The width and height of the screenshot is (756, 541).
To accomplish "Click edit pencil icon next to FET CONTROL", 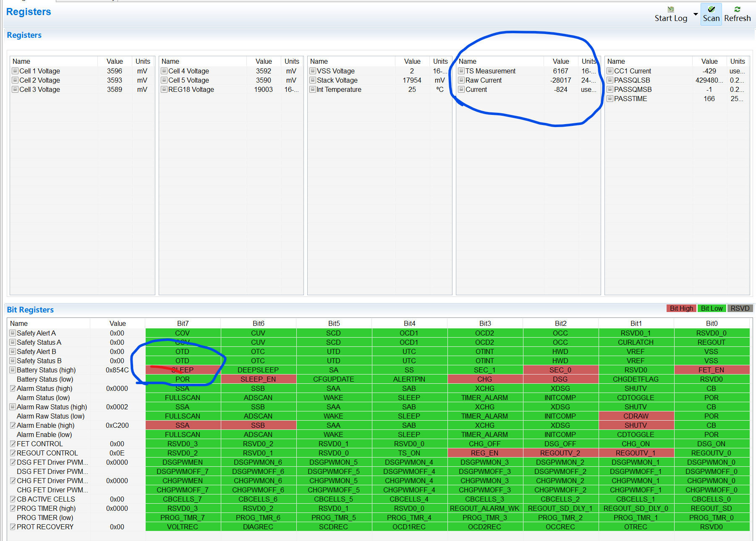I will tap(13, 444).
